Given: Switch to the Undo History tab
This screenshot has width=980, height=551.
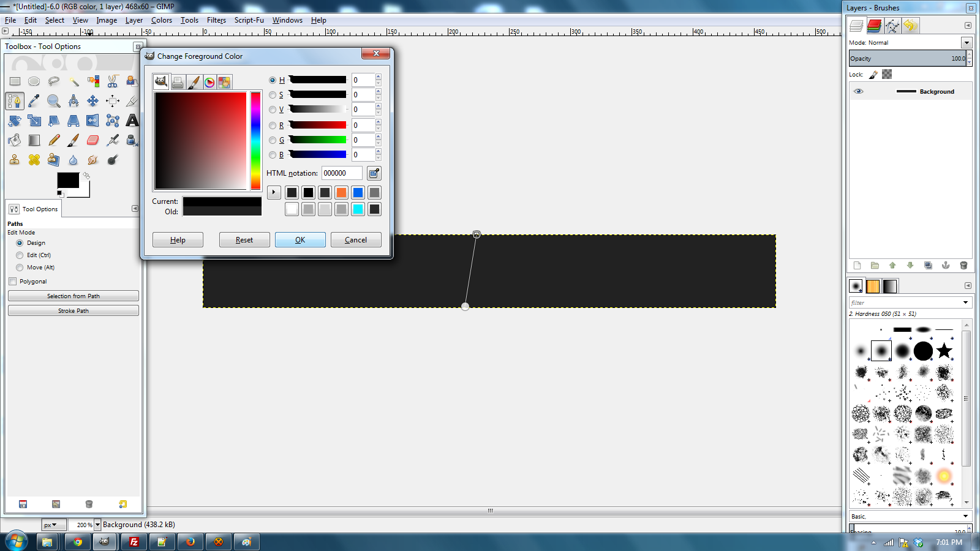Looking at the screenshot, I should pyautogui.click(x=910, y=26).
